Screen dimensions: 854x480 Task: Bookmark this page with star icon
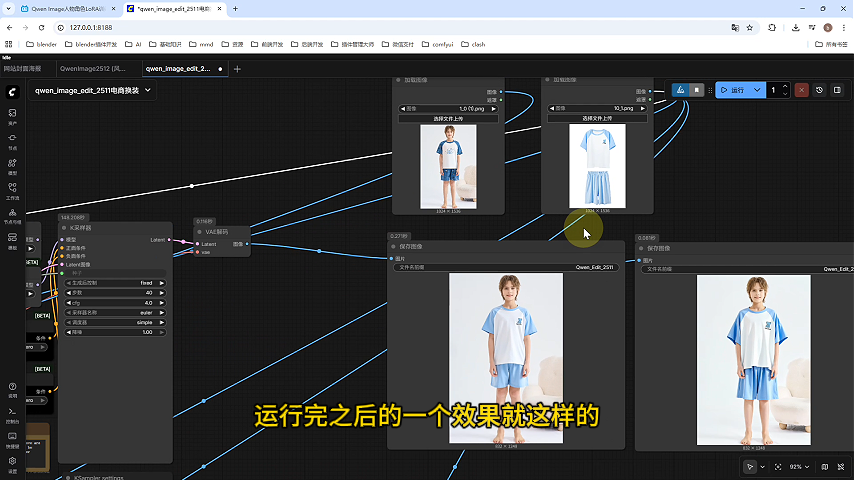pyautogui.click(x=749, y=27)
